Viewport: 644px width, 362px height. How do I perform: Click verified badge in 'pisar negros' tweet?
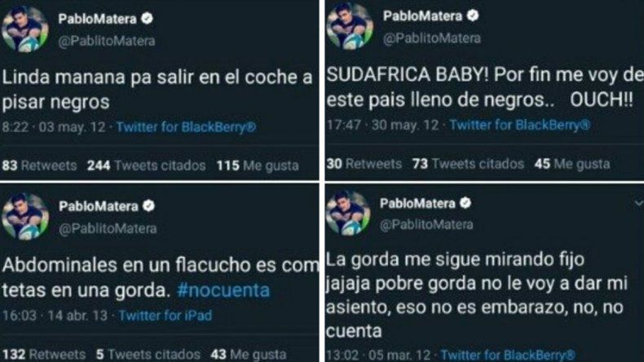tap(147, 19)
